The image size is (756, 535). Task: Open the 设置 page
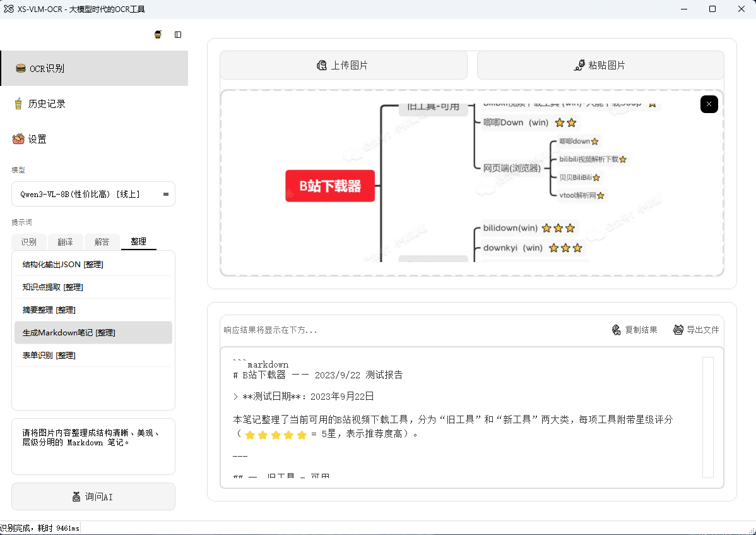95,139
